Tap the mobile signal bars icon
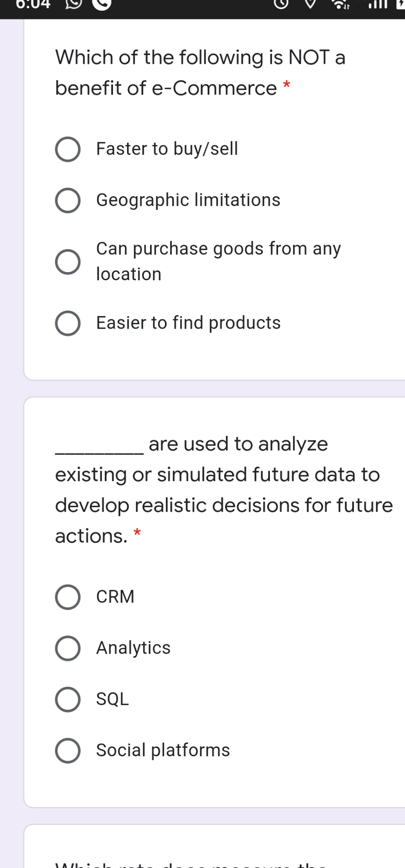The width and height of the screenshot is (405, 868). click(378, 4)
